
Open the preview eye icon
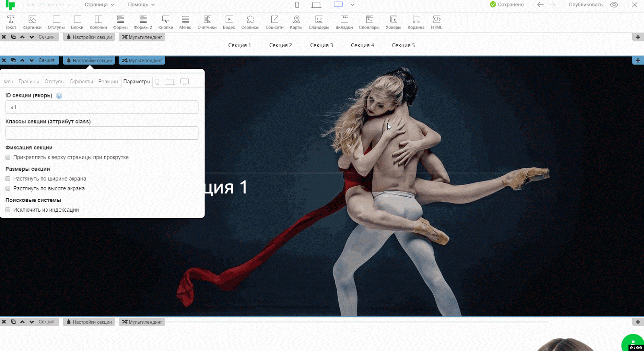click(614, 5)
